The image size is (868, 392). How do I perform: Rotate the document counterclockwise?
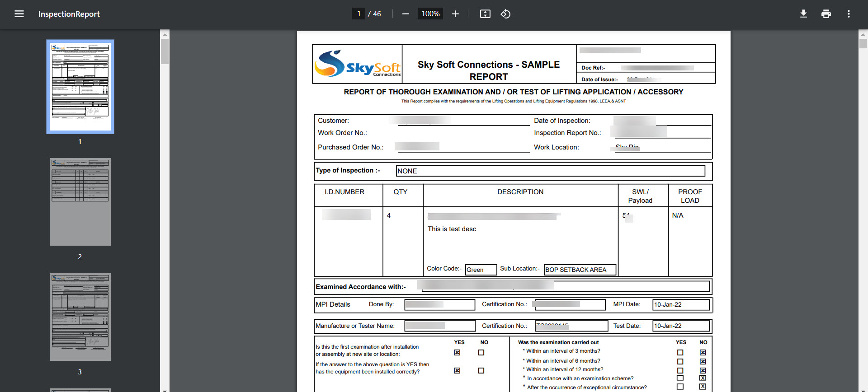point(505,14)
